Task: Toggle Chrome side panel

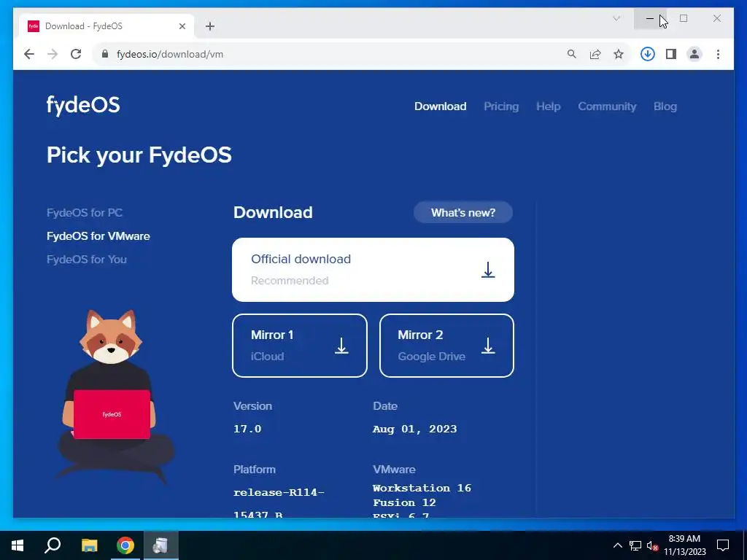Action: point(671,54)
